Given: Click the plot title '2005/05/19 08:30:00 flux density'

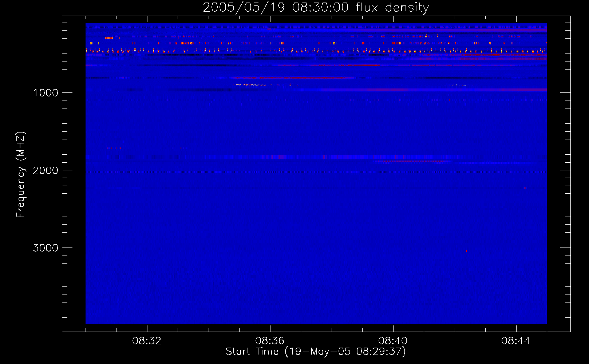Looking at the screenshot, I should tap(316, 8).
